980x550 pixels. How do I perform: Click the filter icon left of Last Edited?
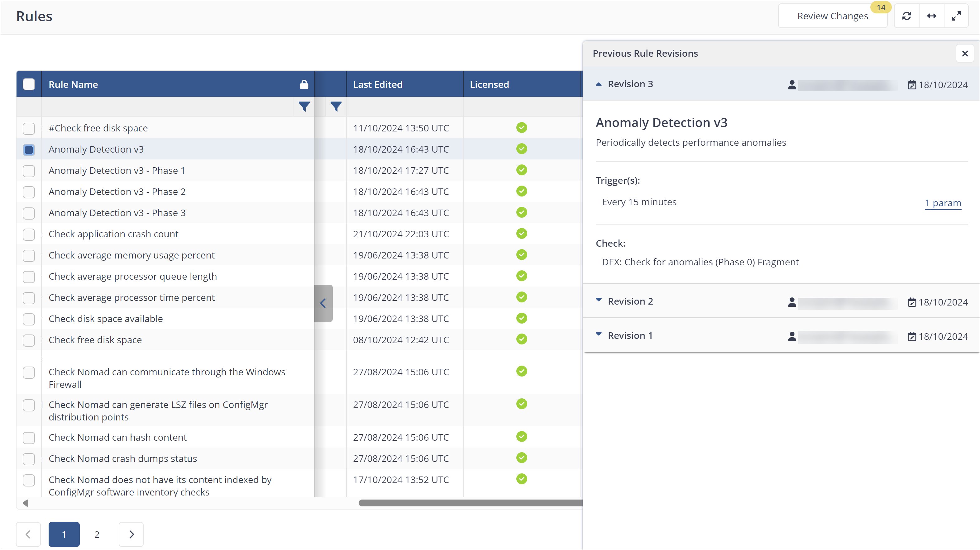point(336,107)
